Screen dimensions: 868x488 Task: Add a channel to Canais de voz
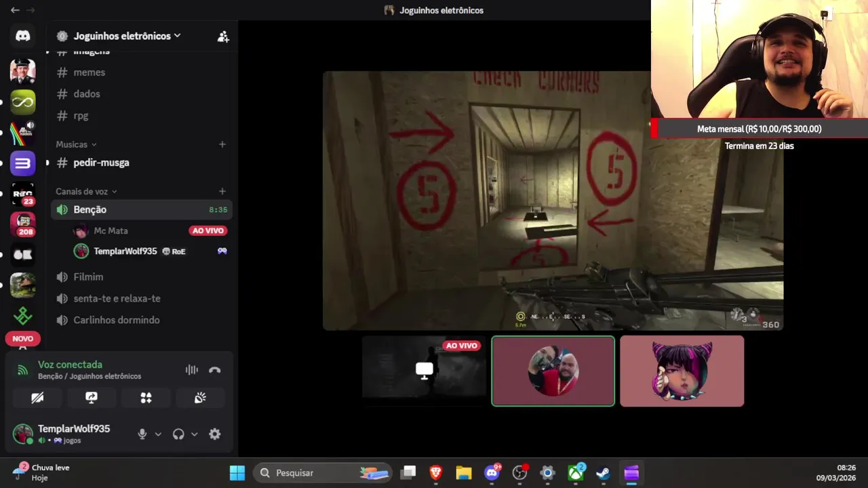(x=222, y=192)
